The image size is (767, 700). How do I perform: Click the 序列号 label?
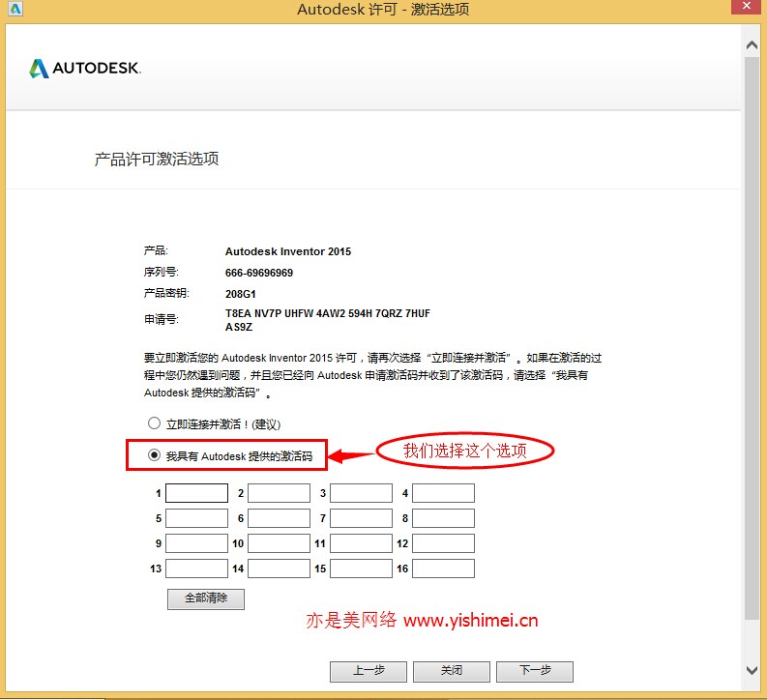[161, 272]
